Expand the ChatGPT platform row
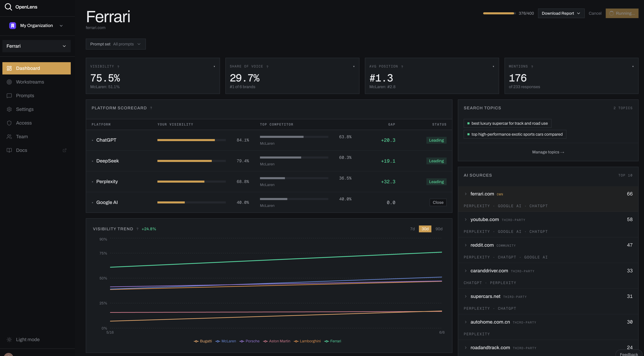The width and height of the screenshot is (644, 356). (92, 140)
